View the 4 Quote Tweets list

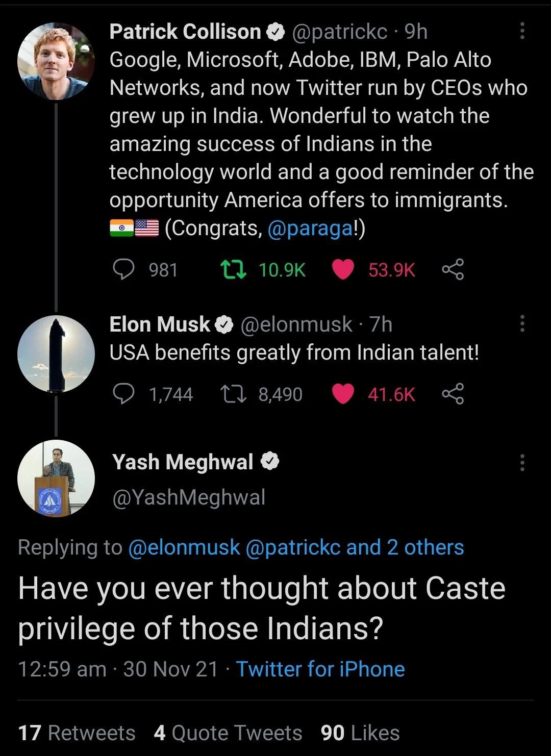tap(228, 733)
